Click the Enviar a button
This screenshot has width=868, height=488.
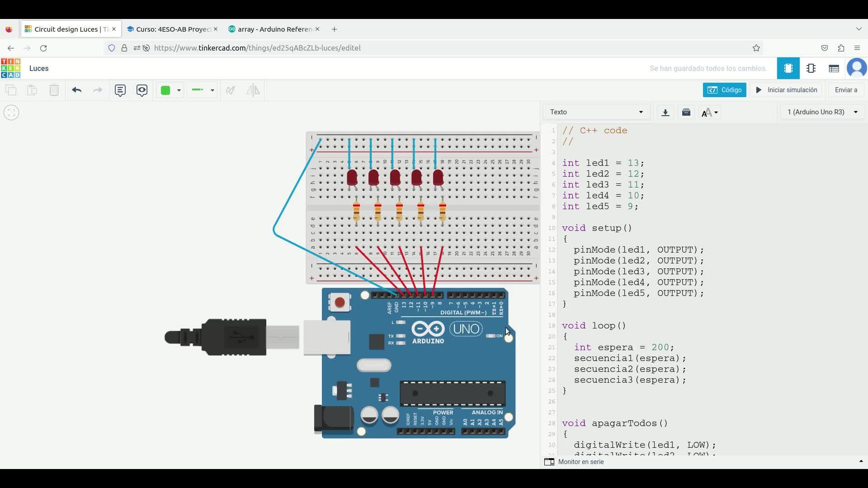click(x=845, y=90)
